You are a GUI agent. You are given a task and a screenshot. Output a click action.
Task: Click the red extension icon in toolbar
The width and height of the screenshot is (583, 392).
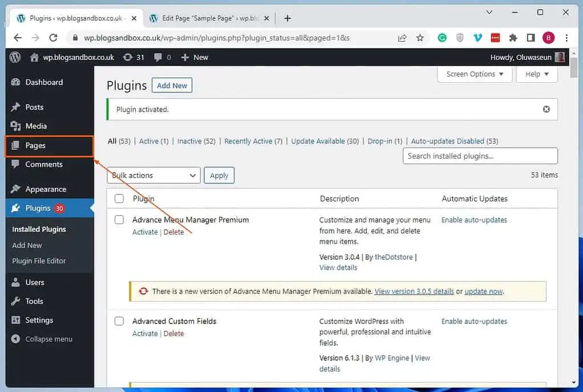point(495,38)
